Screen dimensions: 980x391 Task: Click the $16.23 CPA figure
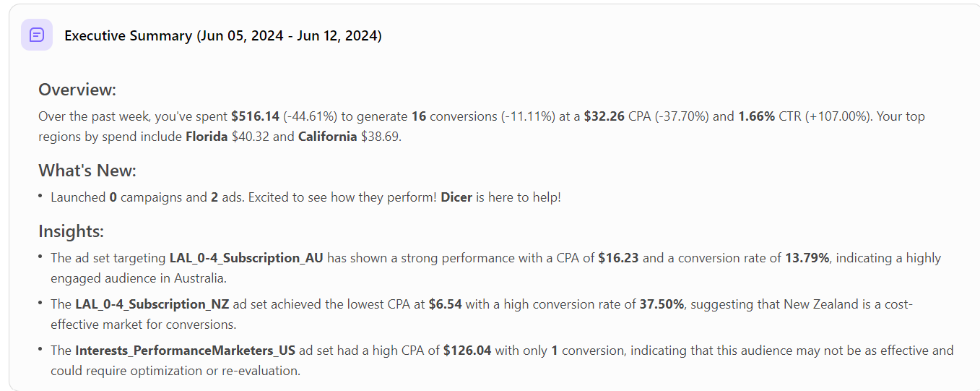(618, 258)
